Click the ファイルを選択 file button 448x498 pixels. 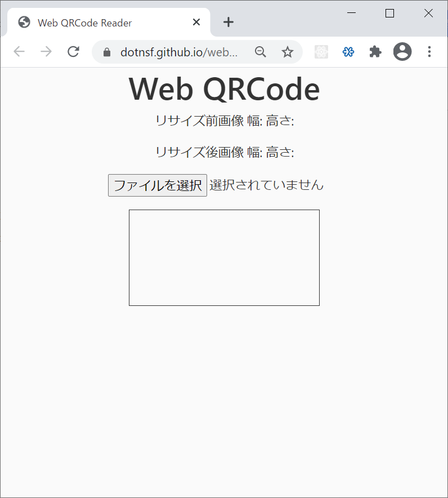(x=158, y=185)
